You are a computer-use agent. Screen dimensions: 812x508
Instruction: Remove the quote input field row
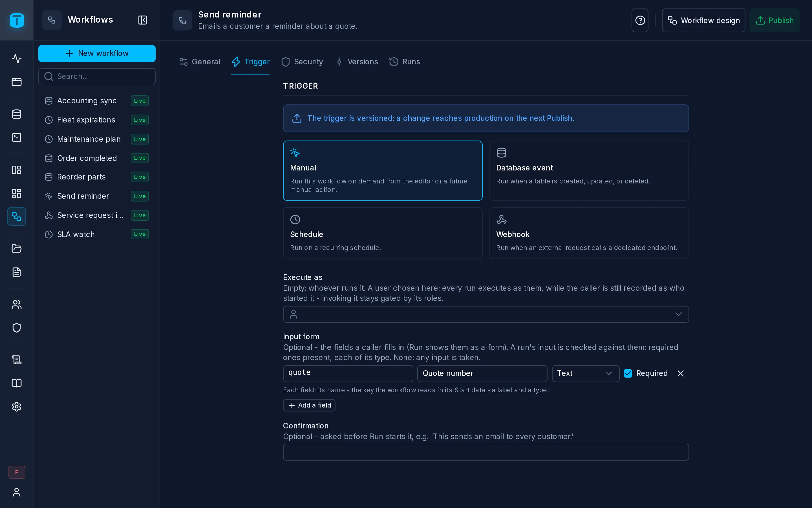[680, 373]
